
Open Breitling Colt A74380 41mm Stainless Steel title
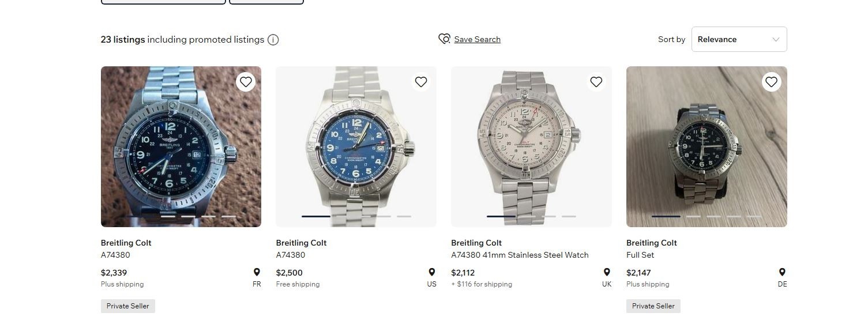[x=520, y=248]
